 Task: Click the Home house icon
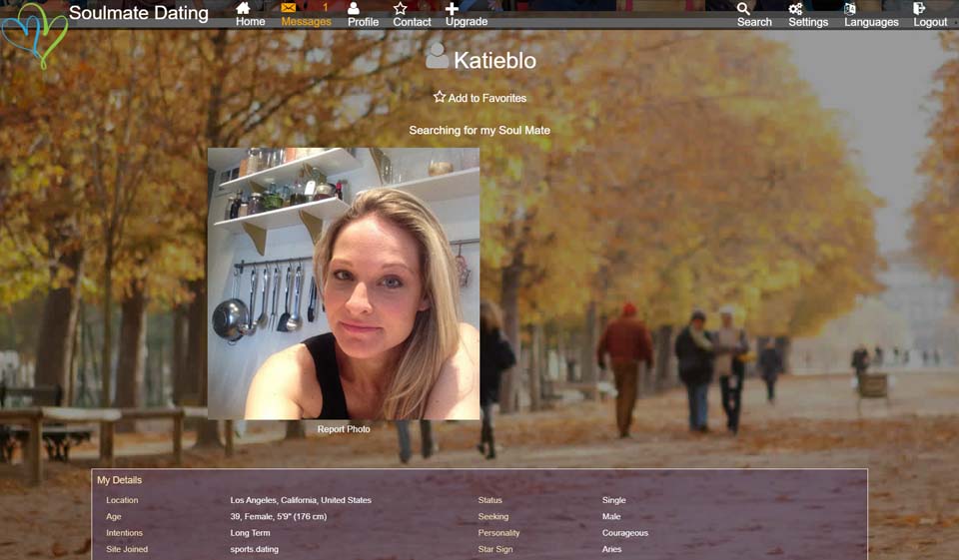(244, 8)
